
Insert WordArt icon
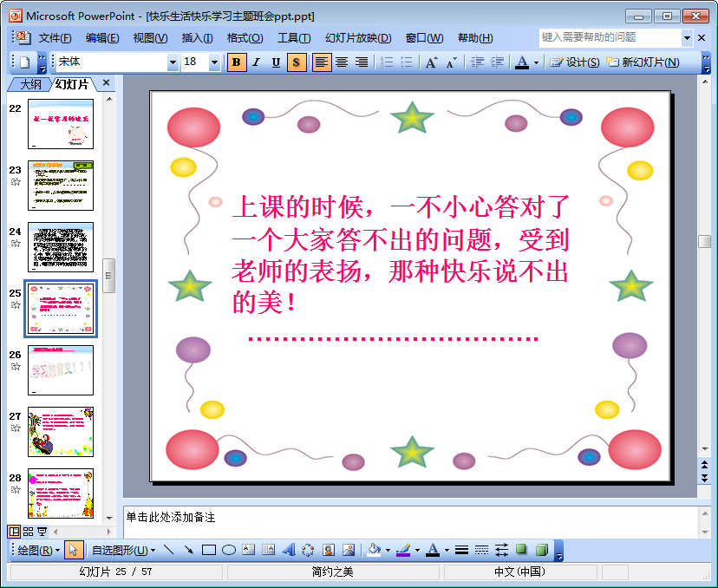[289, 550]
